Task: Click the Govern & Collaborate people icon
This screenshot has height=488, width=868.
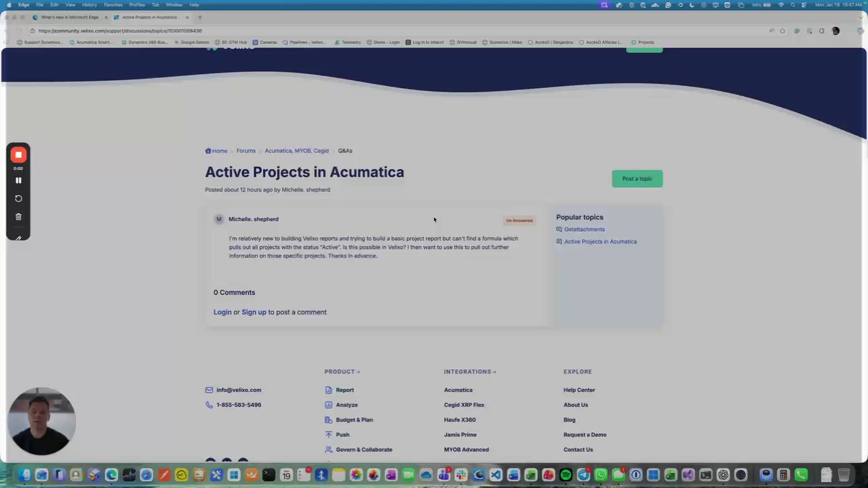Action: click(x=328, y=449)
